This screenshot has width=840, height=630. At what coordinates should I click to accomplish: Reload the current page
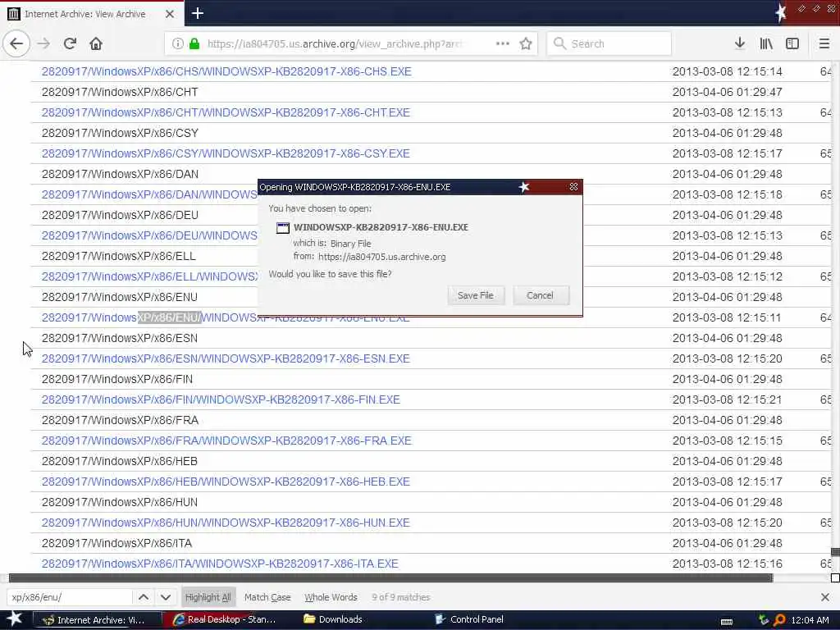(x=70, y=43)
